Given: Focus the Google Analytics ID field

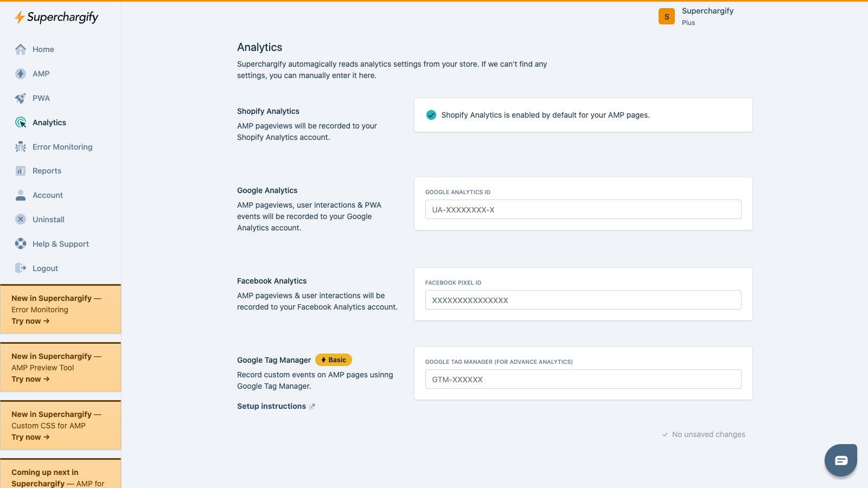Looking at the screenshot, I should [x=583, y=209].
